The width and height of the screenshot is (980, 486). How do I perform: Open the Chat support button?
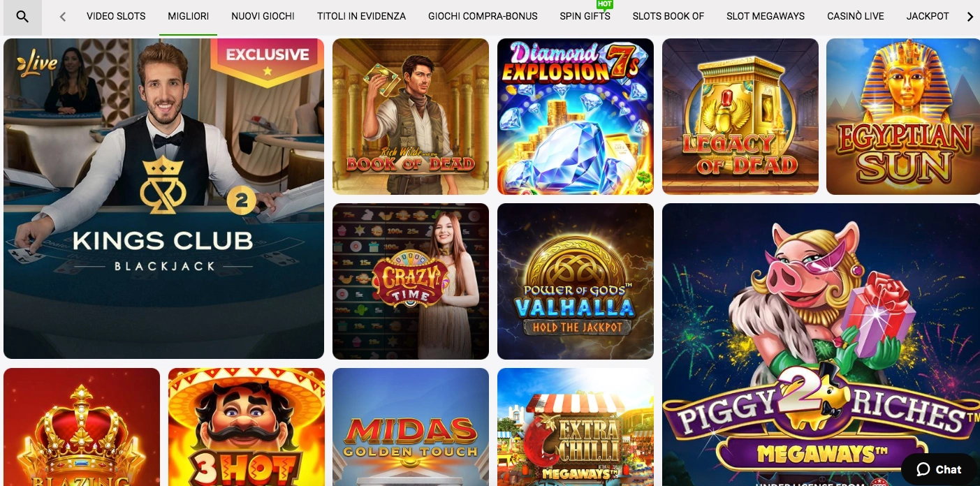point(939,469)
